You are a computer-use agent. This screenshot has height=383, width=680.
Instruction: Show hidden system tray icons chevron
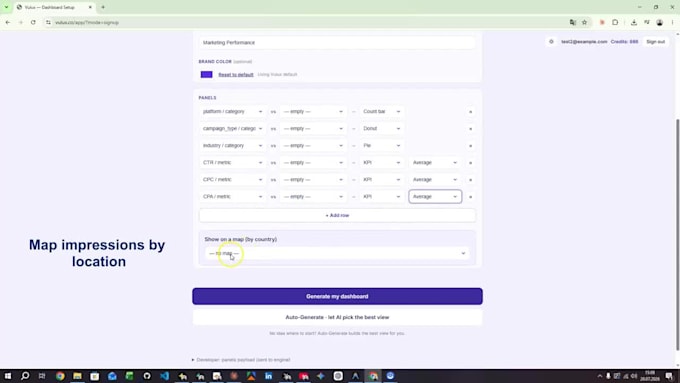click(x=600, y=376)
